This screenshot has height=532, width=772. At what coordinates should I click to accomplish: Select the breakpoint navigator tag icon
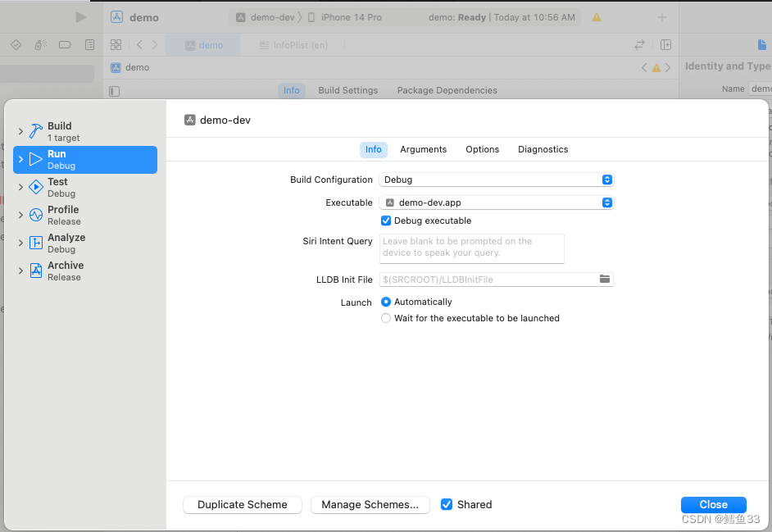pyautogui.click(x=65, y=44)
